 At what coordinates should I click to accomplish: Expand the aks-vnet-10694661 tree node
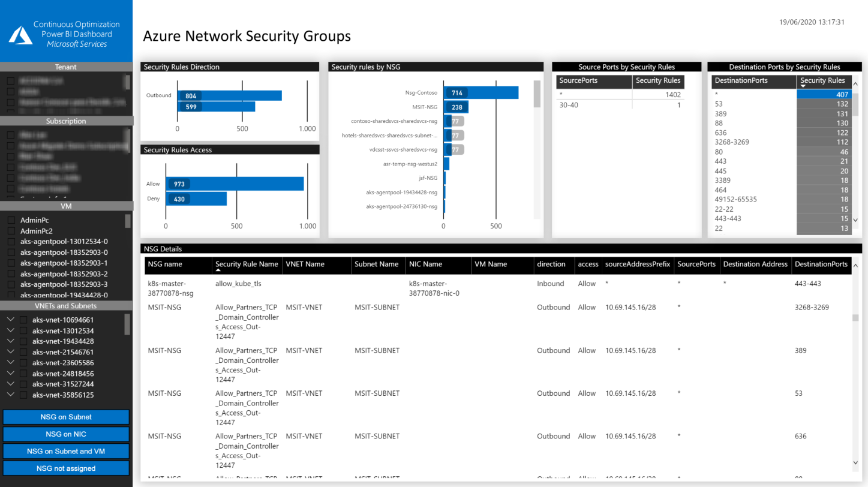tap(10, 320)
